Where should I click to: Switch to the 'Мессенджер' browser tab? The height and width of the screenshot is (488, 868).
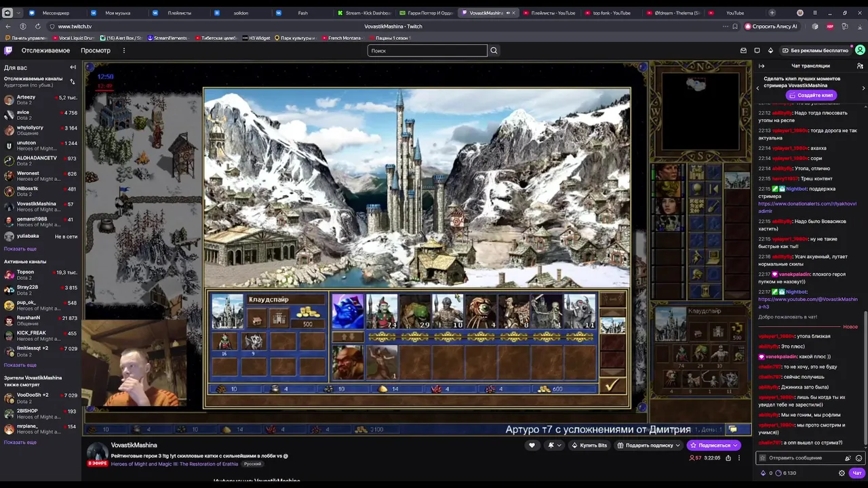(56, 13)
